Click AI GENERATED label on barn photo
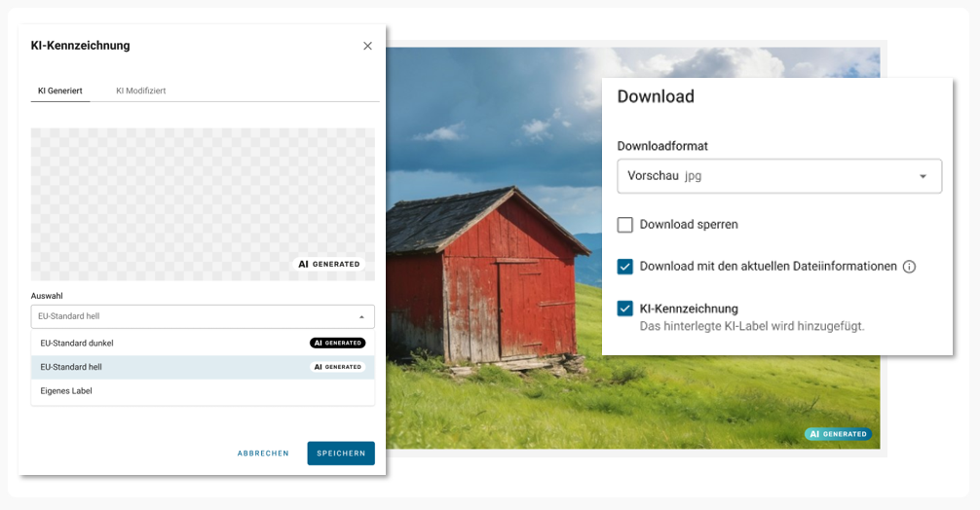 coord(838,434)
